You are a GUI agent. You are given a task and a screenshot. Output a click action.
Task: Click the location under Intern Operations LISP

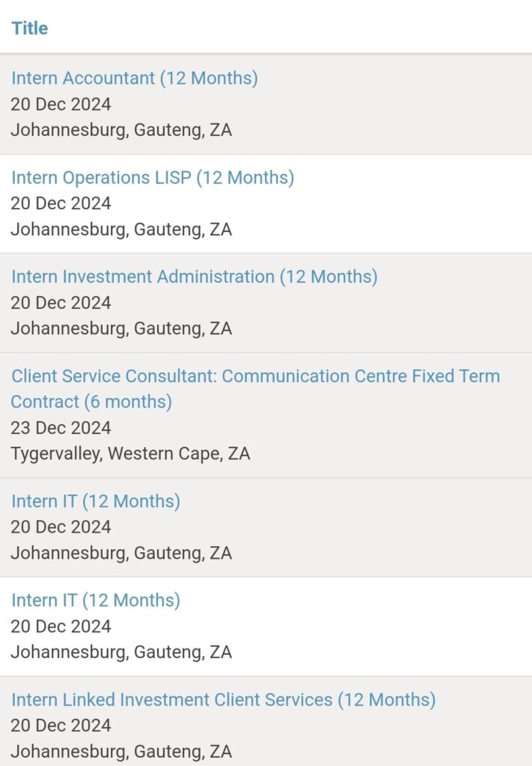tap(121, 230)
